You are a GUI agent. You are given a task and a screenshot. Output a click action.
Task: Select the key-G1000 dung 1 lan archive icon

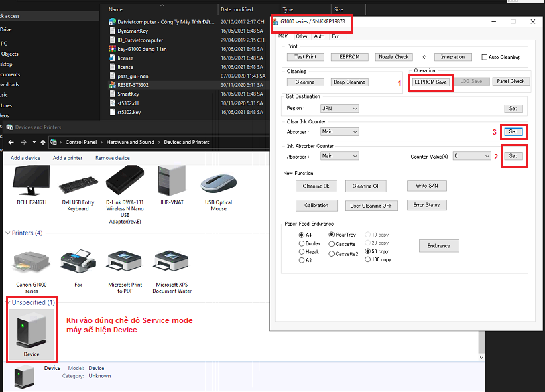pyautogui.click(x=112, y=49)
